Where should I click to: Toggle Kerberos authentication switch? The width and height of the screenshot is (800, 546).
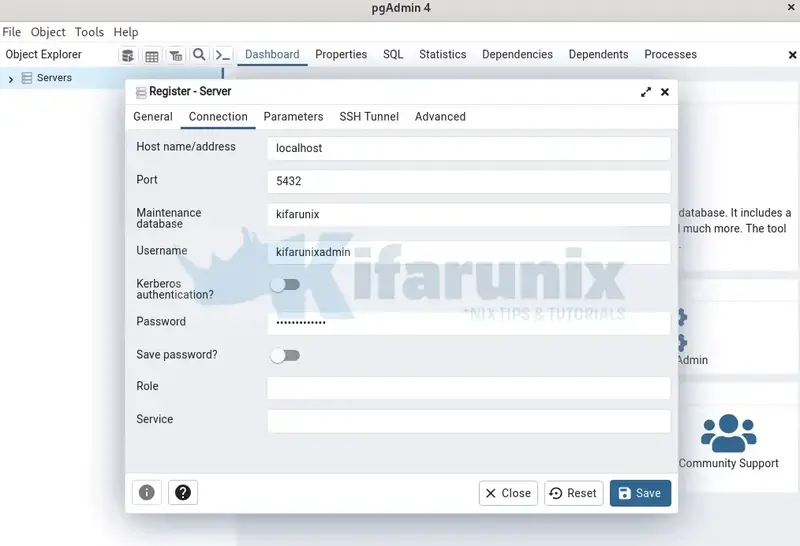tap(285, 285)
